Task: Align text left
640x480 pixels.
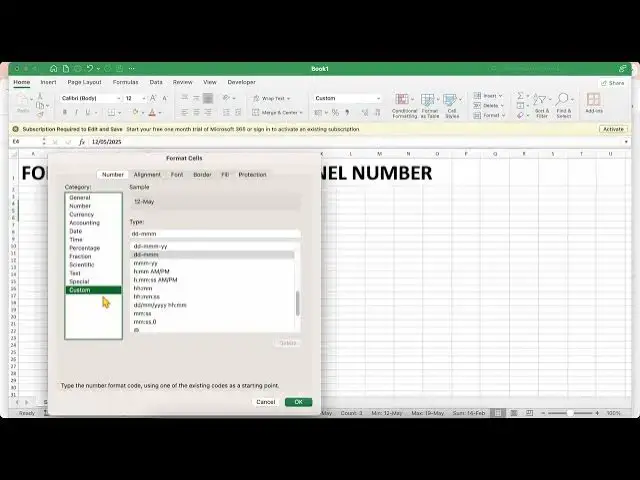Action: coord(184,112)
